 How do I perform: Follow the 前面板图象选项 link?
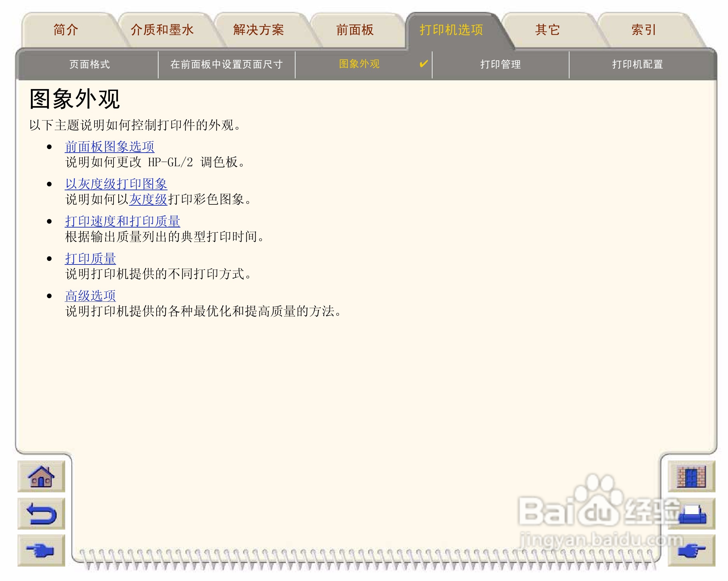tap(109, 147)
